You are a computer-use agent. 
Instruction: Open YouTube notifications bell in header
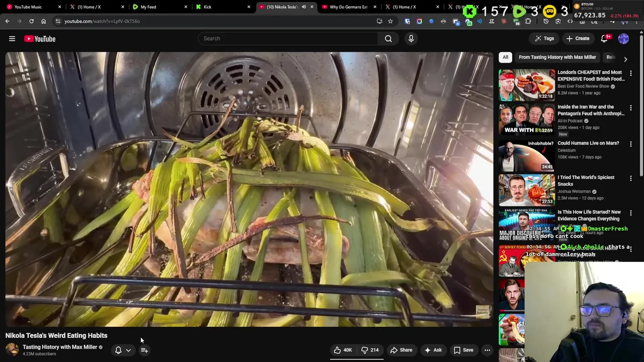tap(604, 39)
